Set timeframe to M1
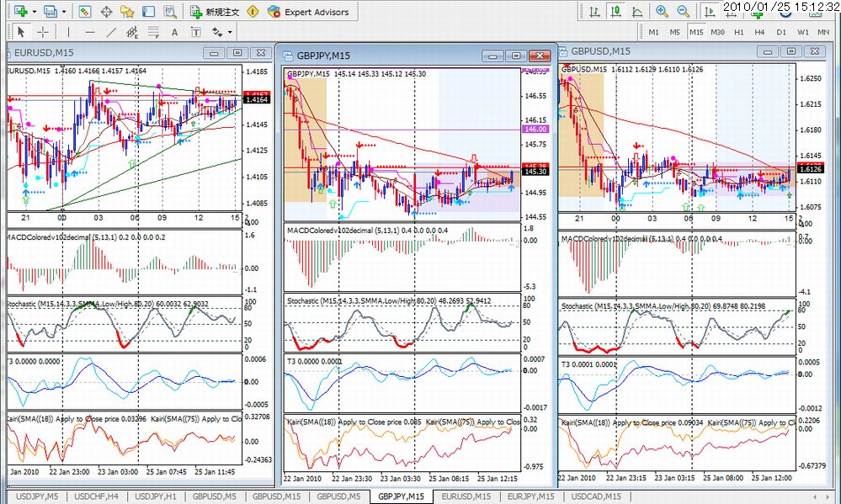Screen dimensions: 841x504 click(653, 32)
